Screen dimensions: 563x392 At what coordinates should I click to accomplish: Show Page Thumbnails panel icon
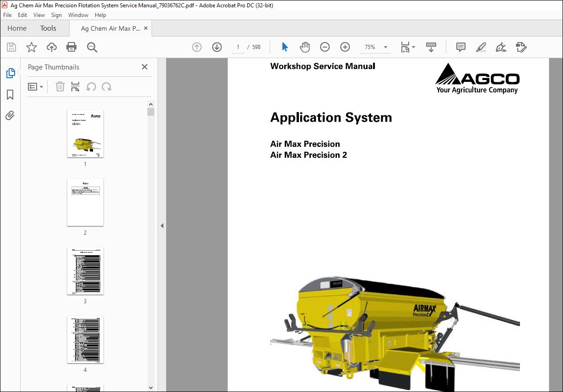10,73
